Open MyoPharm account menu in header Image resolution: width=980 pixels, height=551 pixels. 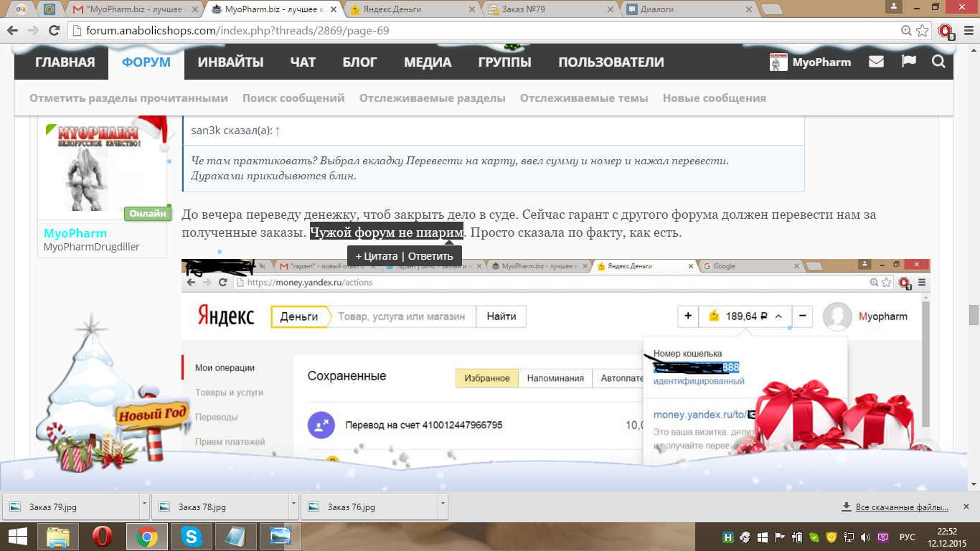tap(811, 62)
